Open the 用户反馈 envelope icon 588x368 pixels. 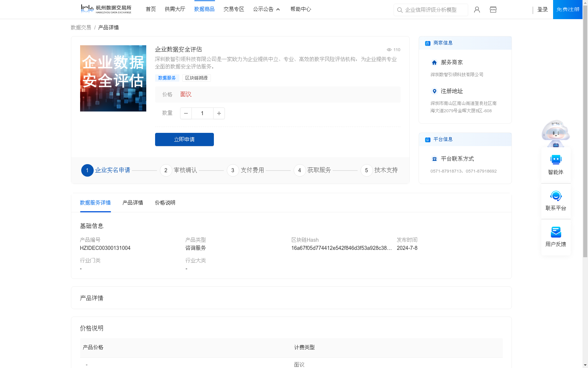(x=556, y=232)
